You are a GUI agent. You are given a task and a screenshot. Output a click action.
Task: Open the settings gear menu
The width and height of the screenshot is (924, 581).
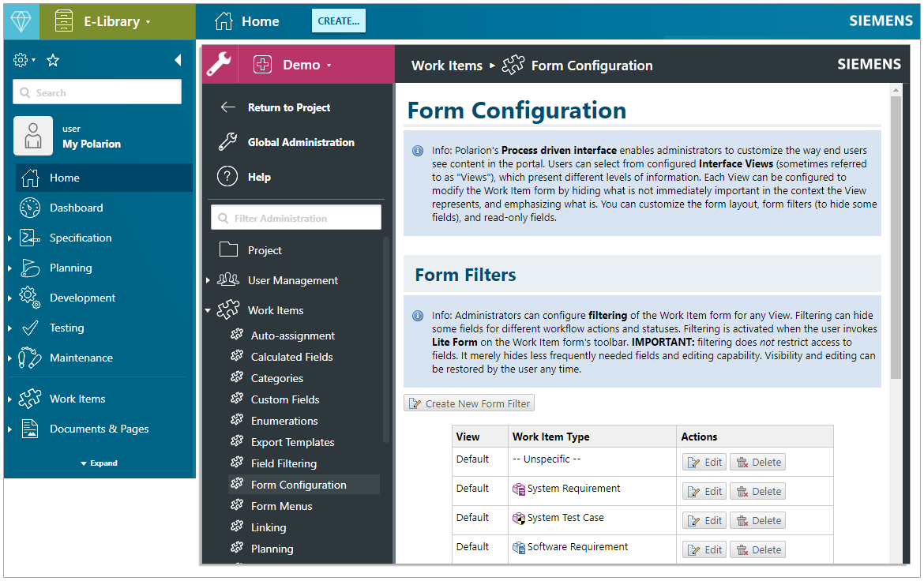pyautogui.click(x=21, y=59)
